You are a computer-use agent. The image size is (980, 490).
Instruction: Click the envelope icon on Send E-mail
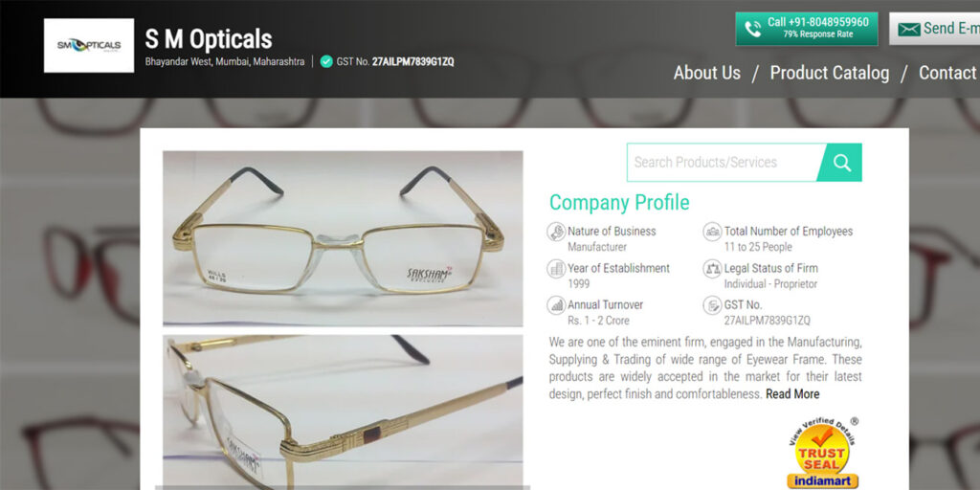click(909, 30)
